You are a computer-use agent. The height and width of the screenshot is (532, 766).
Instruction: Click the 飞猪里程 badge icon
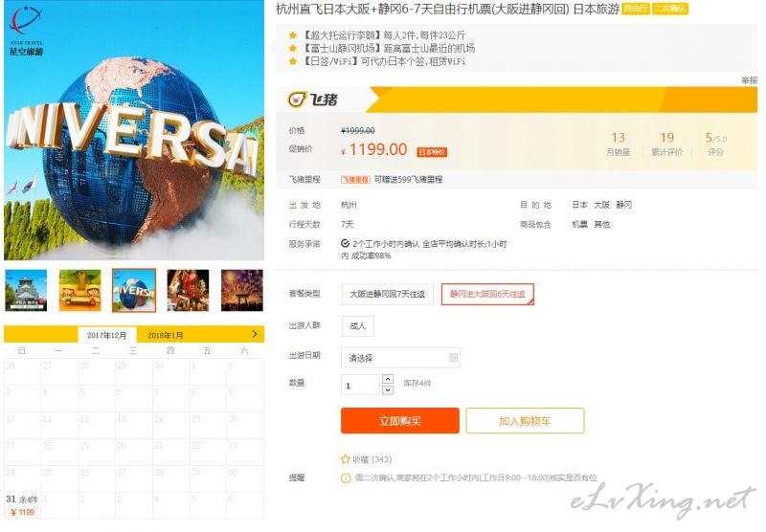tap(355, 180)
